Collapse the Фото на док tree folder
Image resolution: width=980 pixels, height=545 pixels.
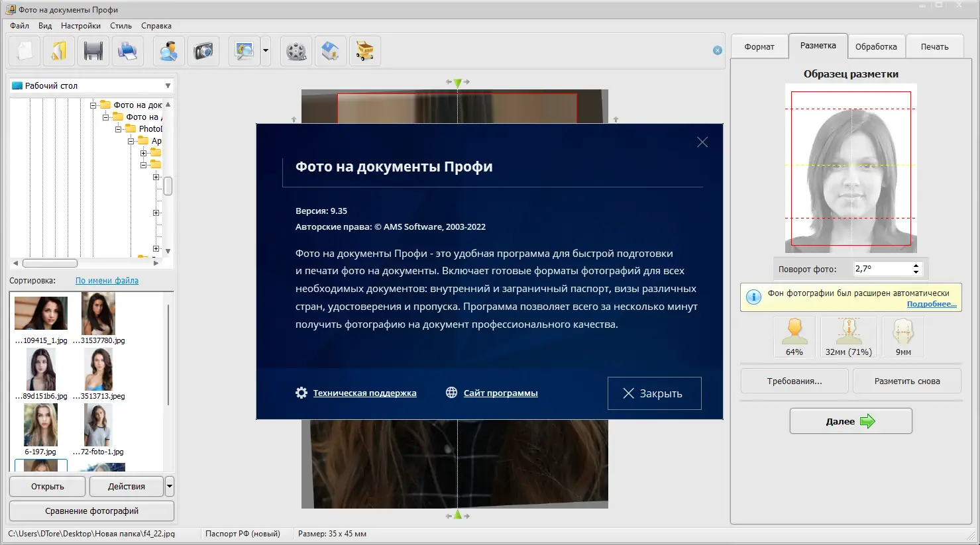pyautogui.click(x=93, y=105)
